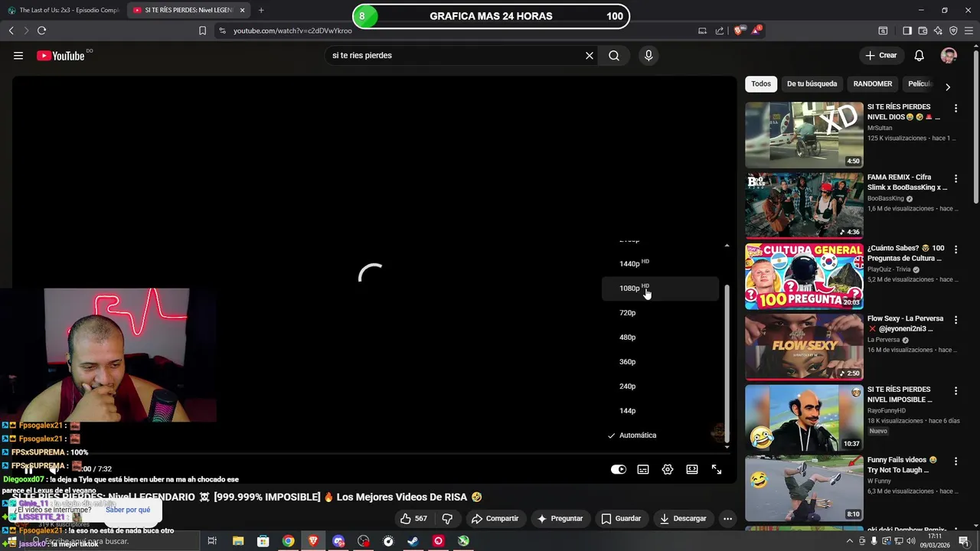This screenshot has width=980, height=551.
Task: Reload the page in browser toolbar
Action: coord(41,31)
